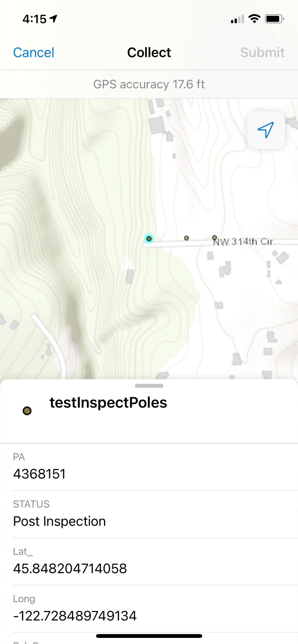Select the cyan highlighted pole point

[x=149, y=239]
